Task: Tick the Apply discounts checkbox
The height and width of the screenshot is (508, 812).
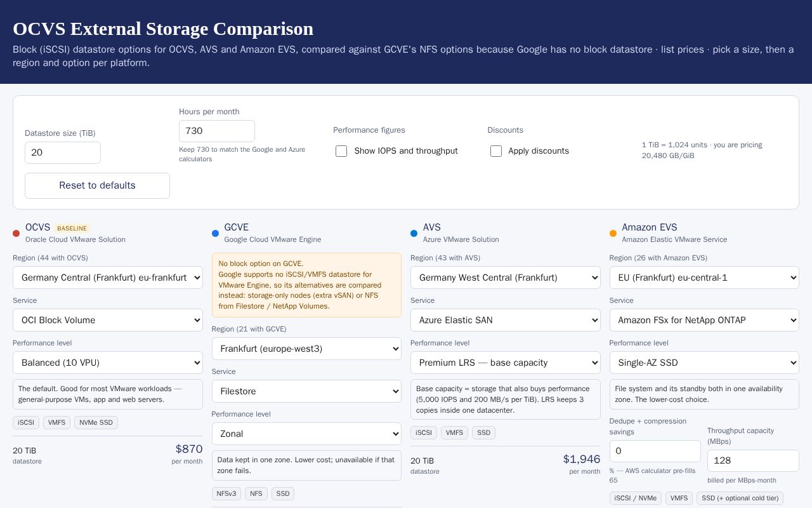Action: point(496,151)
